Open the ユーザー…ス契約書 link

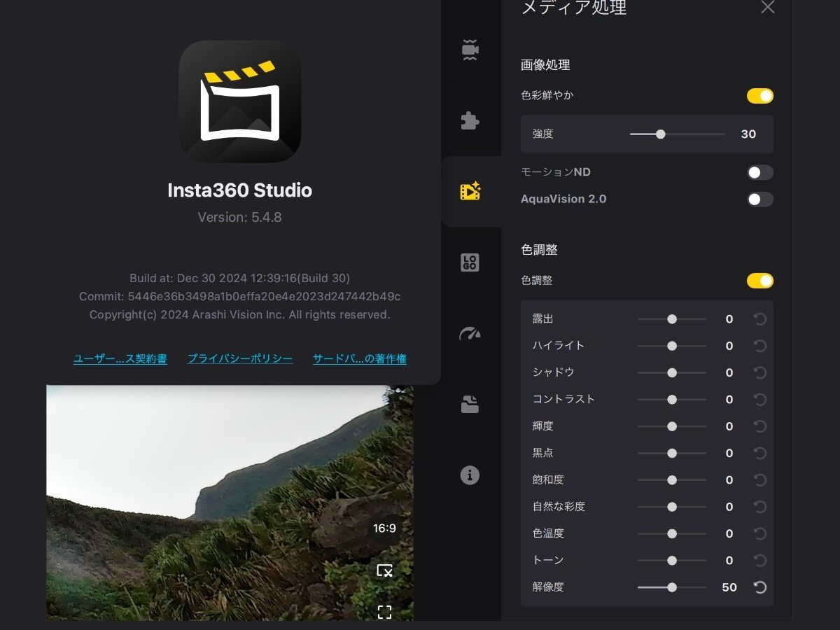pyautogui.click(x=120, y=359)
